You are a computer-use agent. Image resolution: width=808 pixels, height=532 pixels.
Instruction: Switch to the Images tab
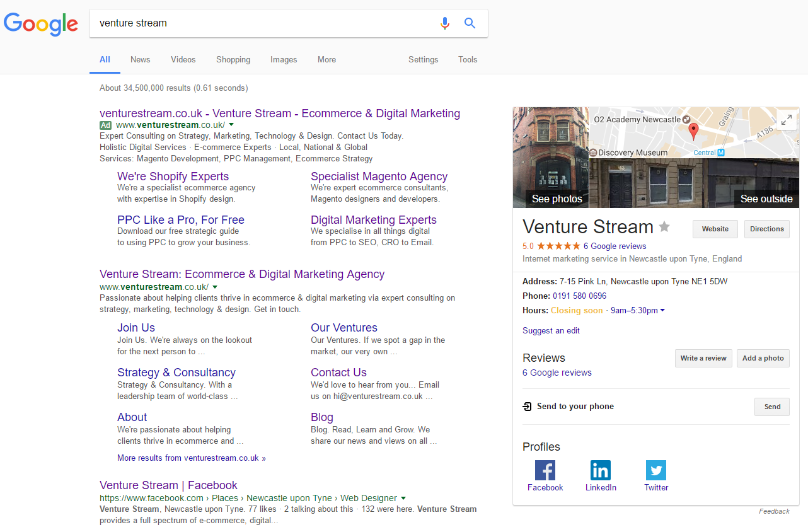click(x=284, y=59)
